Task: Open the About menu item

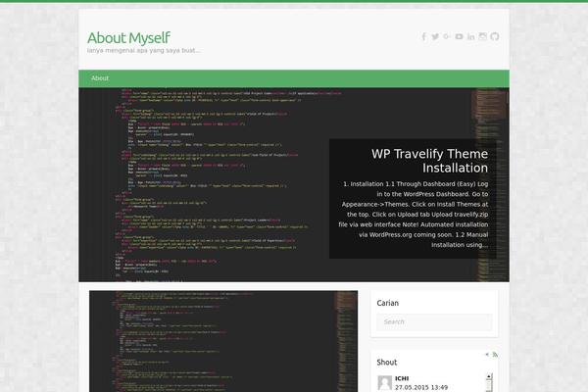Action: (x=100, y=78)
